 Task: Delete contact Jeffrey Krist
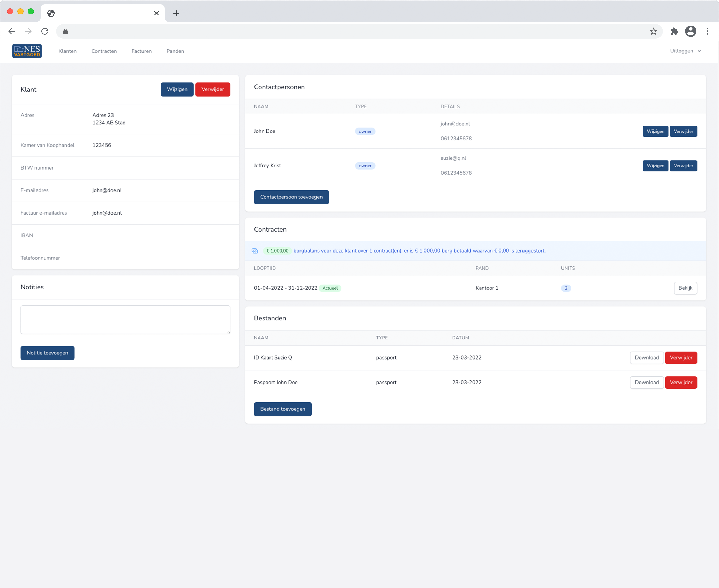click(x=683, y=166)
